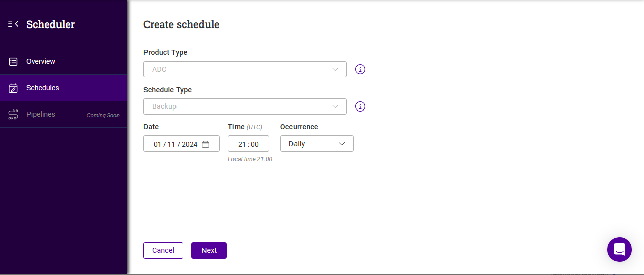Image resolution: width=644 pixels, height=275 pixels.
Task: Click the Schedules calendar icon
Action: pyautogui.click(x=14, y=88)
